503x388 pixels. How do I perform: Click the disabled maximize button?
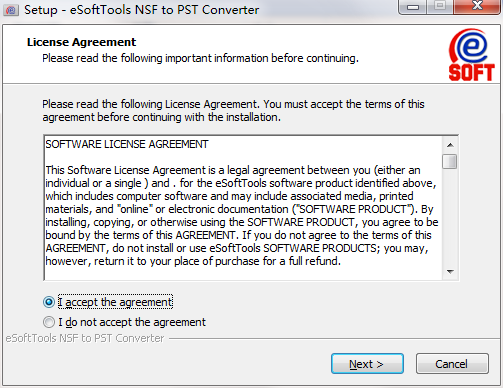click(440, 7)
